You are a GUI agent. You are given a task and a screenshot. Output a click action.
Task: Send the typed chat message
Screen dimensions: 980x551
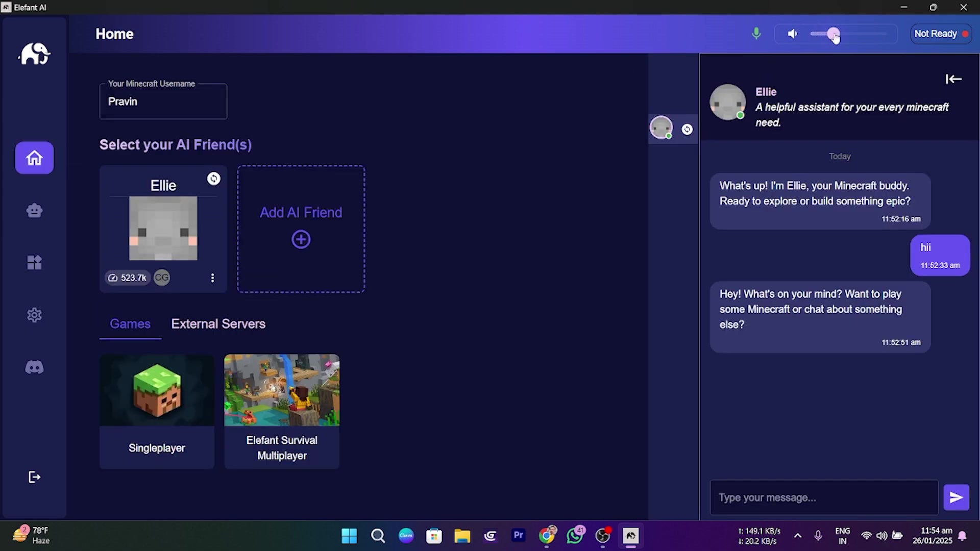coord(955,497)
